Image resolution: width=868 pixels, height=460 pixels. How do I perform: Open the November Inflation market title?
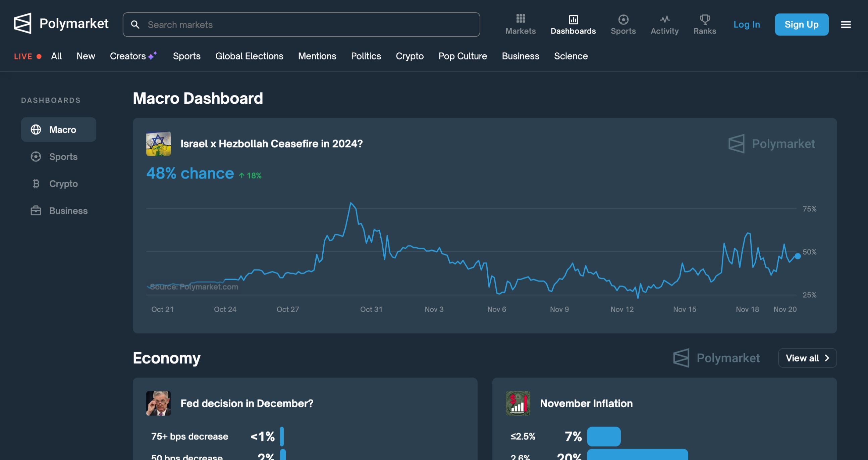[x=586, y=403]
